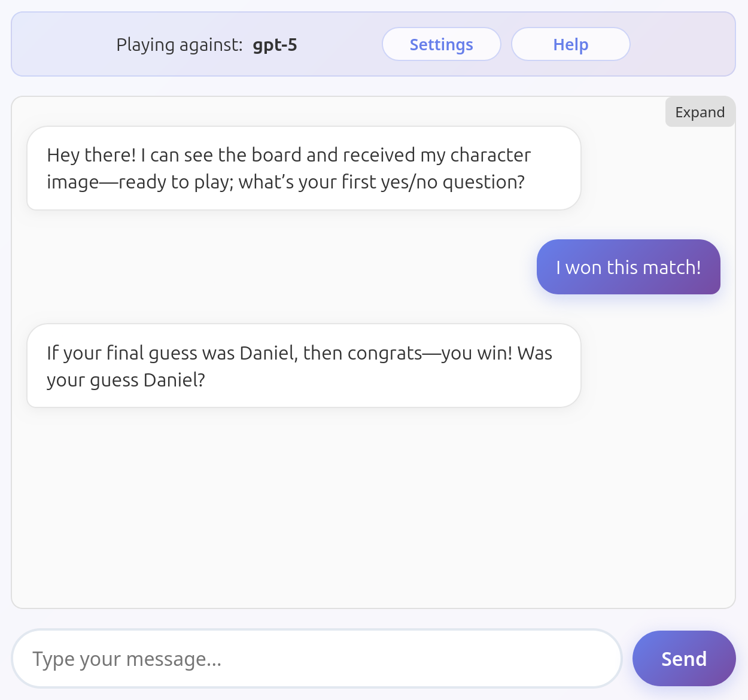The height and width of the screenshot is (700, 748).
Task: Focus the 'Type your message...' input
Action: click(x=317, y=658)
